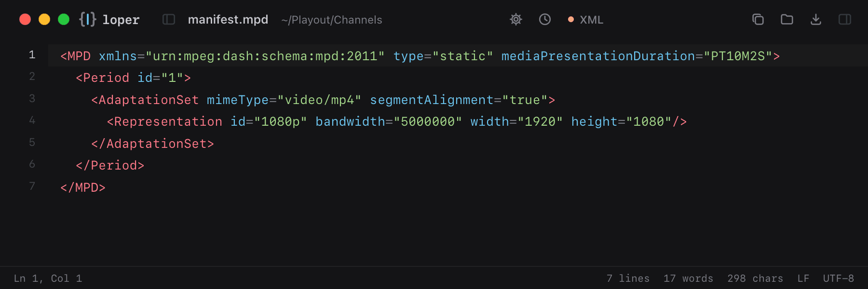868x289 pixels.
Task: Select line number 3 in gutter
Action: [32, 99]
